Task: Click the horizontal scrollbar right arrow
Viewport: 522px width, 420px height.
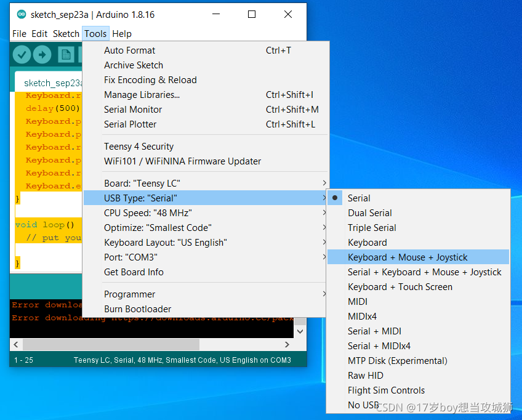Action: point(287,344)
